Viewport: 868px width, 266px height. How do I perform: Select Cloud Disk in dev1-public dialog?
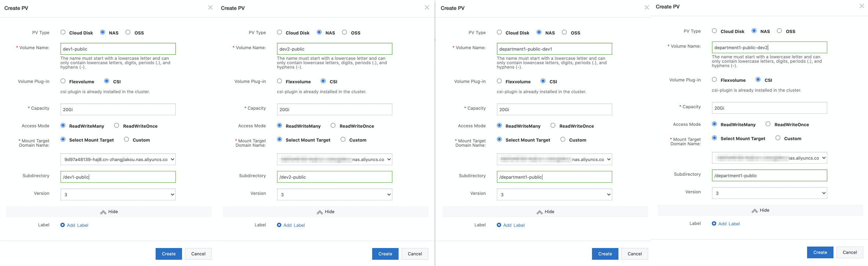(x=63, y=32)
